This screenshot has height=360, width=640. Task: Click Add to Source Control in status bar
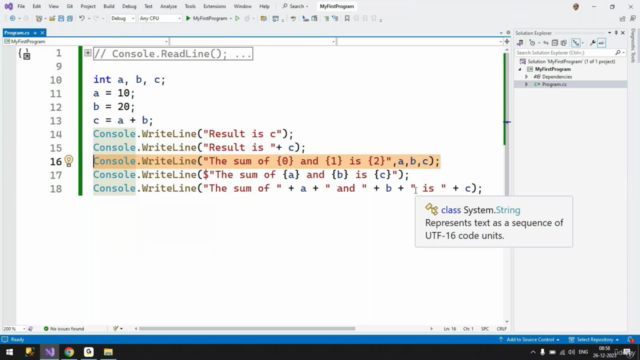(x=529, y=340)
